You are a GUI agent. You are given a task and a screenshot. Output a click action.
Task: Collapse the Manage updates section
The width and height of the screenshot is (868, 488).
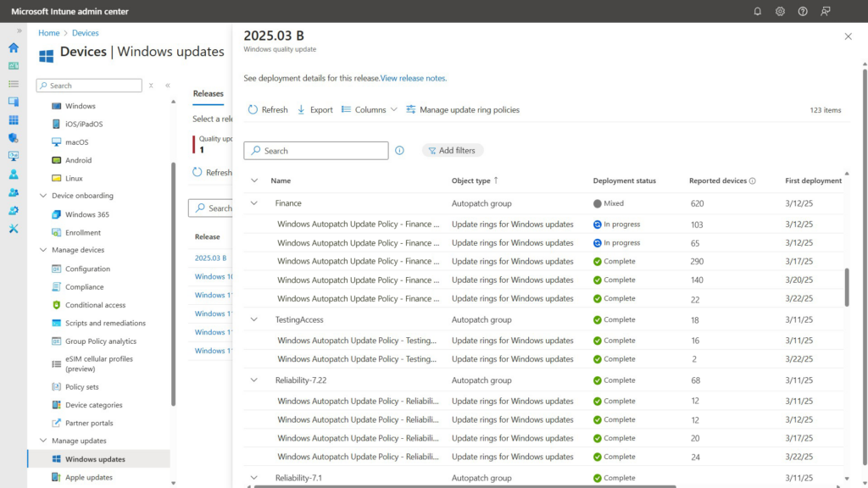coord(43,441)
